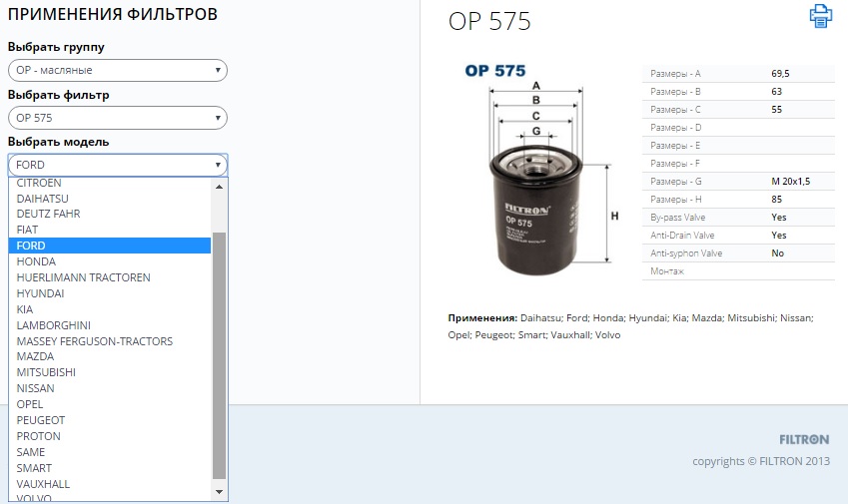Open the filter dropdown showing OP 575
The width and height of the screenshot is (848, 504).
click(117, 118)
